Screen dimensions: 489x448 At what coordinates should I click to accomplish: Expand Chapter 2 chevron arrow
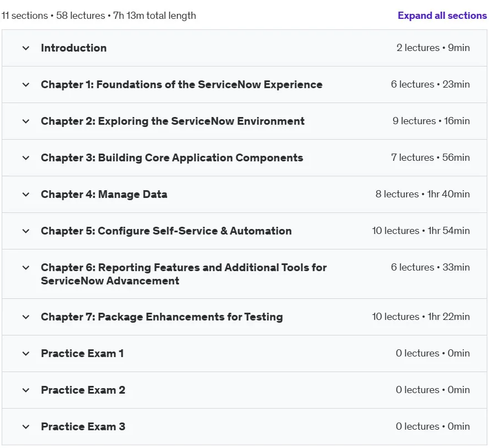(x=26, y=121)
